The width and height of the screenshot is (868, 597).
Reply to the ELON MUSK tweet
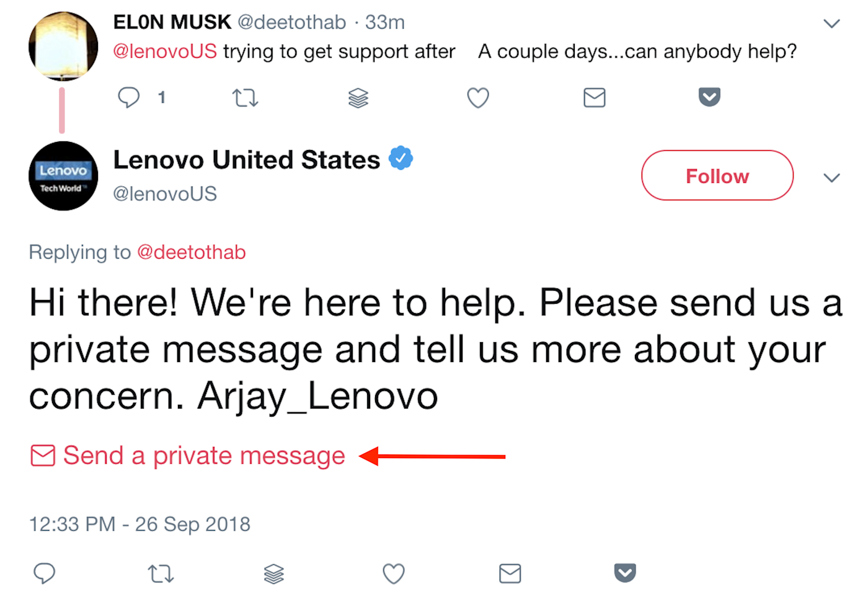pyautogui.click(x=129, y=97)
